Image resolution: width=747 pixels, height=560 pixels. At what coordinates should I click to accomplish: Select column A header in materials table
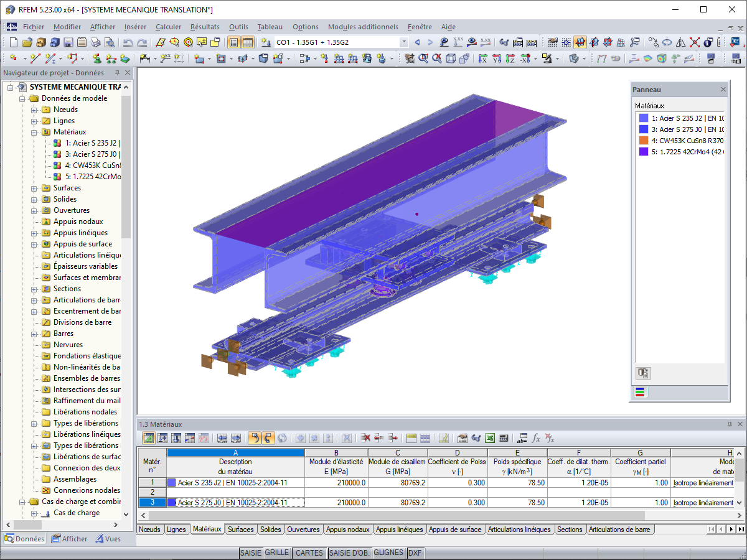pos(235,452)
